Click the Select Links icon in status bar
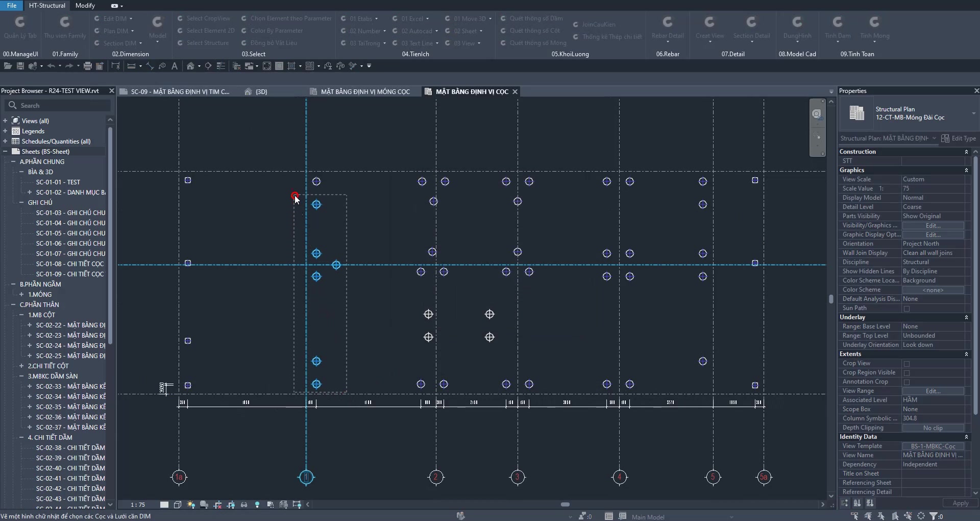980x521 pixels. click(x=854, y=516)
